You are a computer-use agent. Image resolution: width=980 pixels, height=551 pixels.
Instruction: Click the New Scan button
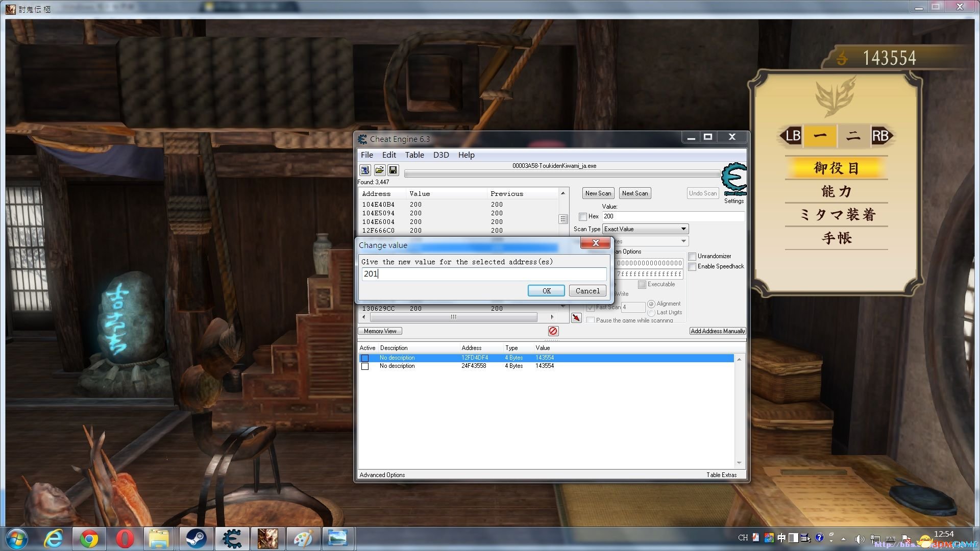click(598, 193)
